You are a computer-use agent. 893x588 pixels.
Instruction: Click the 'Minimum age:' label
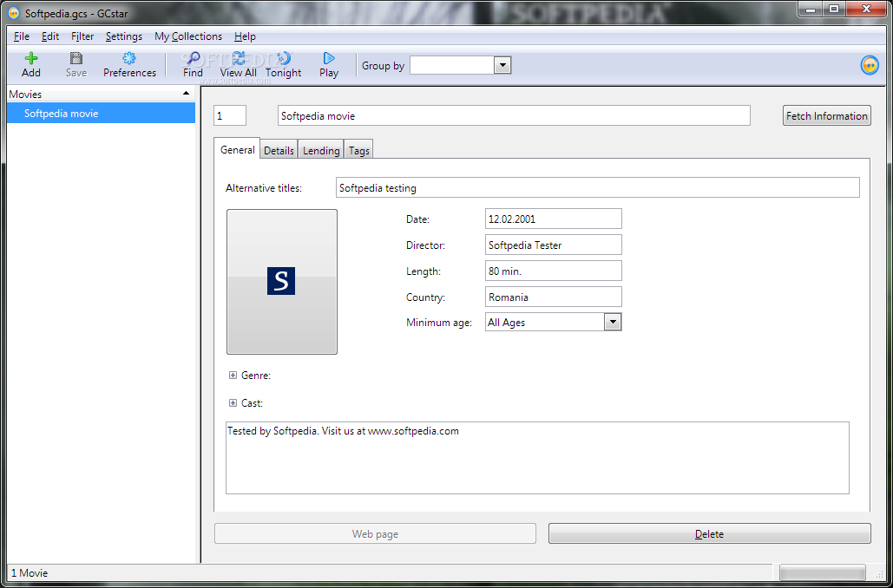tap(439, 323)
